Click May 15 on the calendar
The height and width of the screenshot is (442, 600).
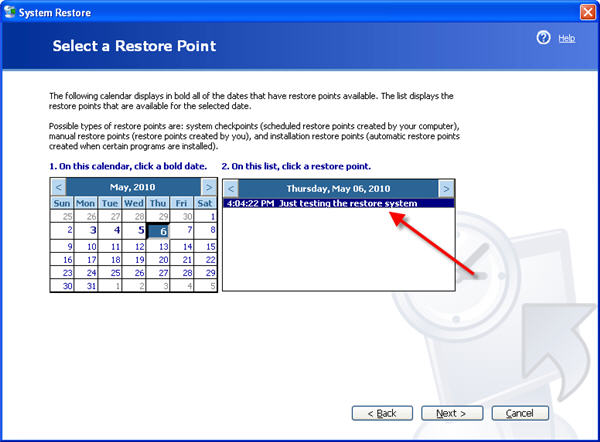(210, 245)
